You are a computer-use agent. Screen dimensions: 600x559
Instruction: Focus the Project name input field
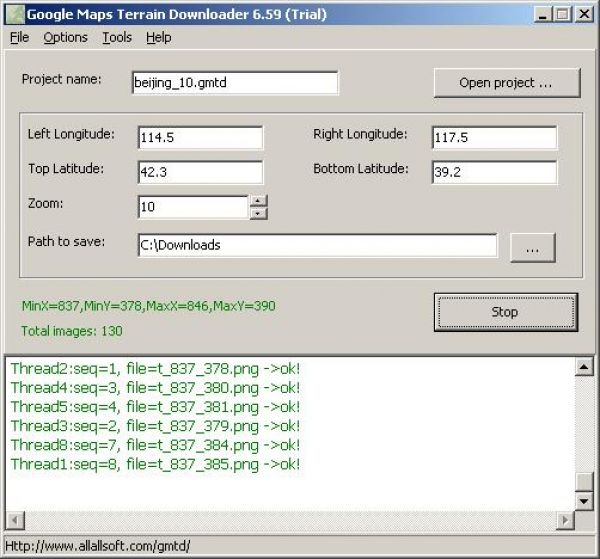(235, 83)
